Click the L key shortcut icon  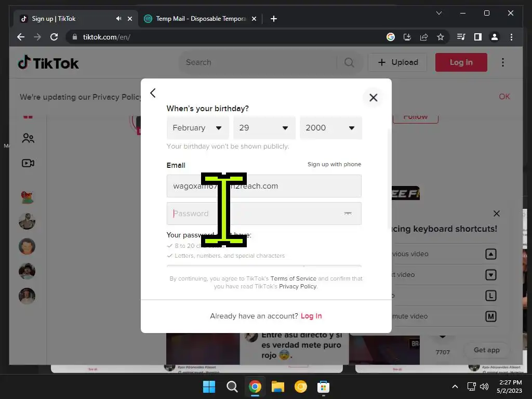(x=491, y=296)
